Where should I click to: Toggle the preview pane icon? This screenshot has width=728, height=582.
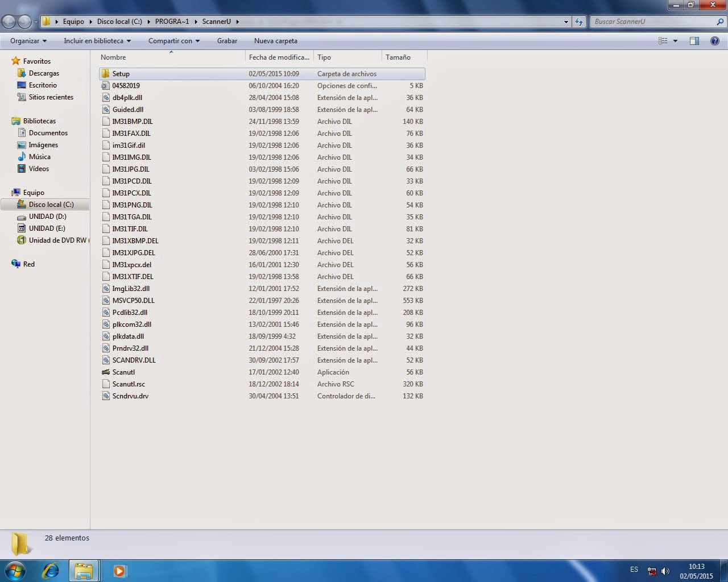[x=694, y=41]
